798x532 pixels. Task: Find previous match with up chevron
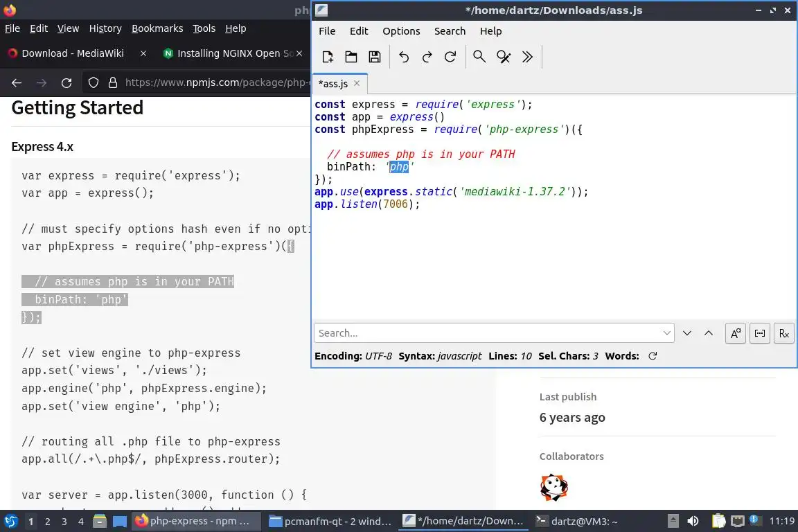pyautogui.click(x=709, y=333)
